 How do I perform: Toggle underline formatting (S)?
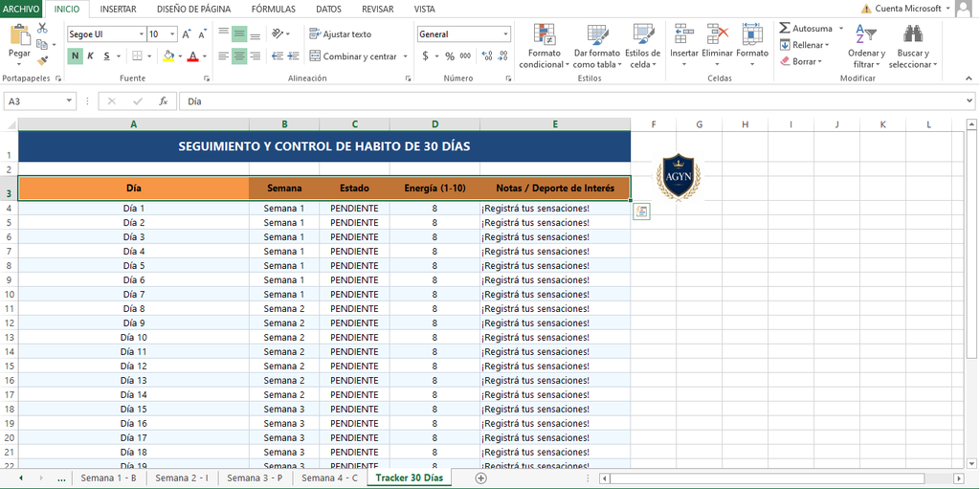click(x=107, y=56)
